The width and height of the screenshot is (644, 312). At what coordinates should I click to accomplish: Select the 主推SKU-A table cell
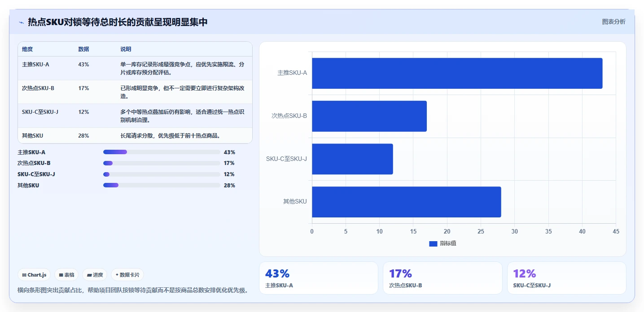coord(35,64)
